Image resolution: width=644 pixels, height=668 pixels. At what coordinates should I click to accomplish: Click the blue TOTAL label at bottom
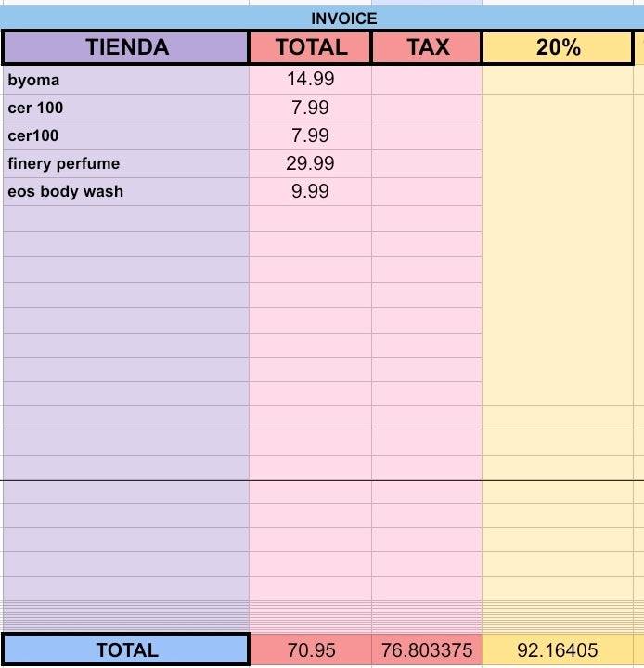[x=126, y=649]
